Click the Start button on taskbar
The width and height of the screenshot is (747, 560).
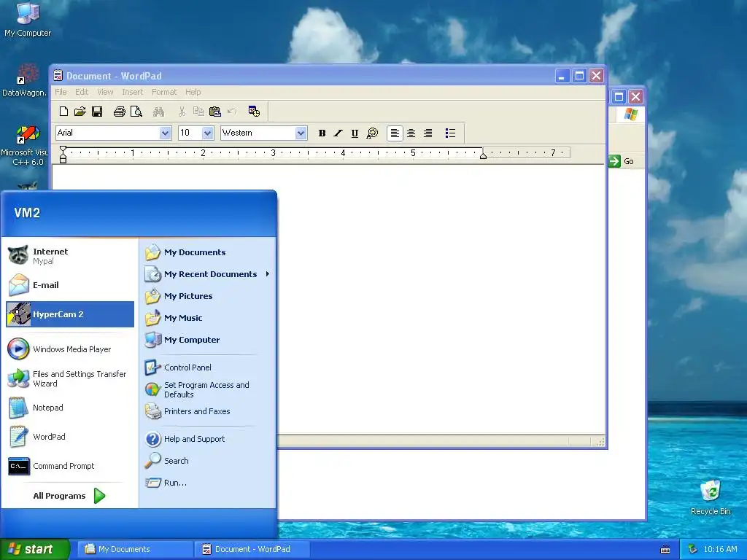[x=34, y=549]
